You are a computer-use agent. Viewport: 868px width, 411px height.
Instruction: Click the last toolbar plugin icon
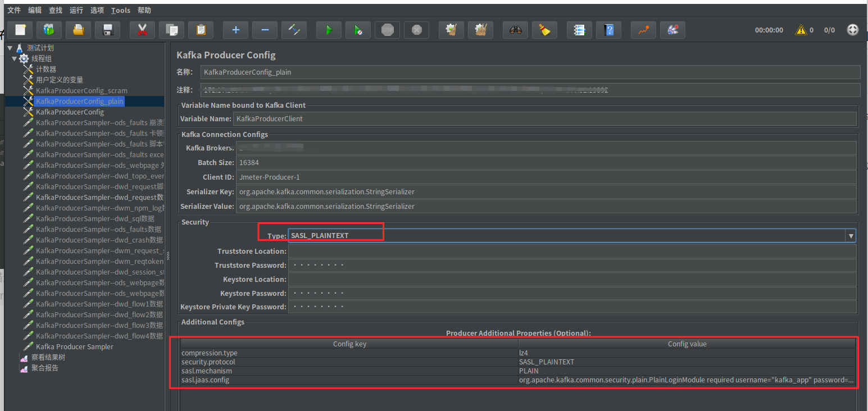pos(673,30)
